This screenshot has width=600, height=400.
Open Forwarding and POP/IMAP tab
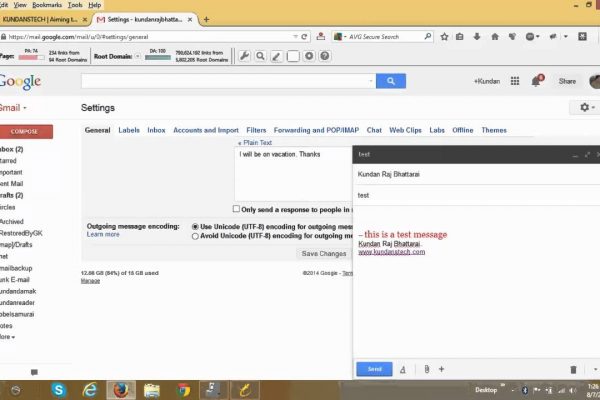click(x=316, y=130)
